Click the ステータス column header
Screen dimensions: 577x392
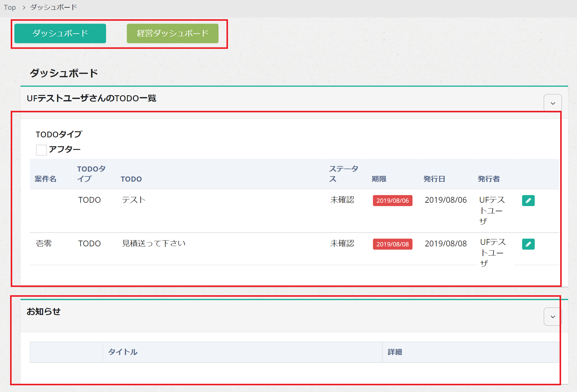(x=343, y=174)
